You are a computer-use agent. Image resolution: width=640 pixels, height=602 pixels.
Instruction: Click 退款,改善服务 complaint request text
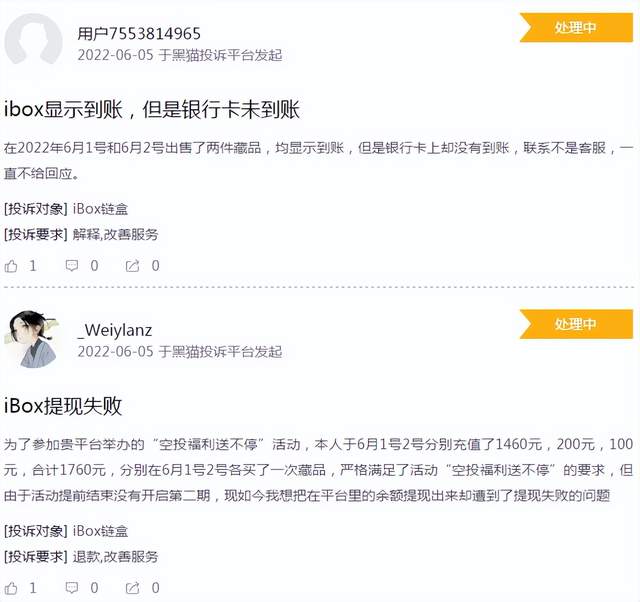[116, 556]
